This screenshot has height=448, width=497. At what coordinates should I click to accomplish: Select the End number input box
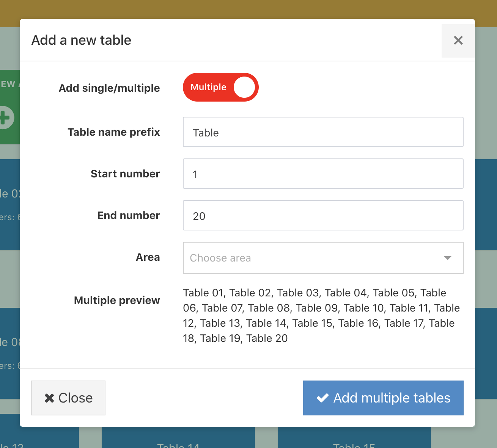(x=323, y=215)
